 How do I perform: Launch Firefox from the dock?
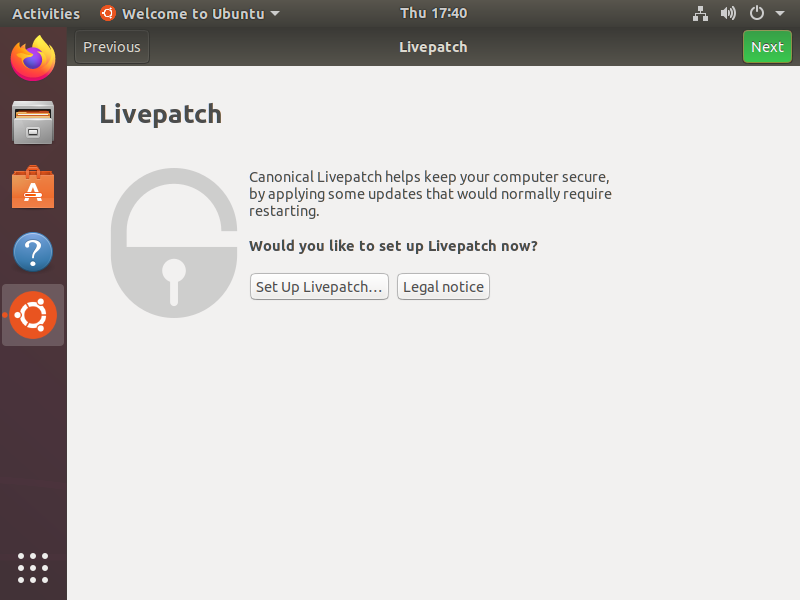point(33,58)
